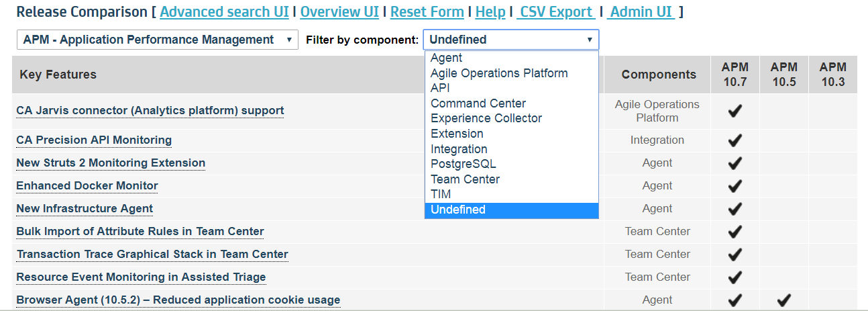Click APM 10.7 checkmark for CA Precision row
The width and height of the screenshot is (868, 311).
735,140
